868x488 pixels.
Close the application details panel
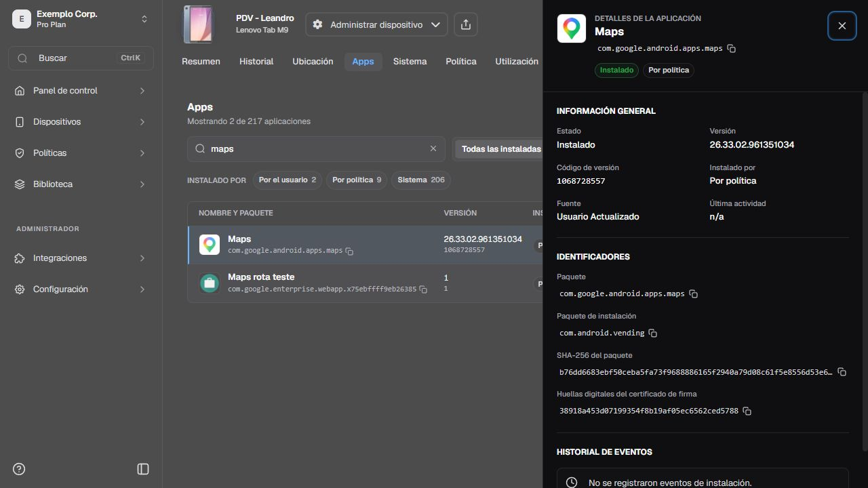pos(842,26)
